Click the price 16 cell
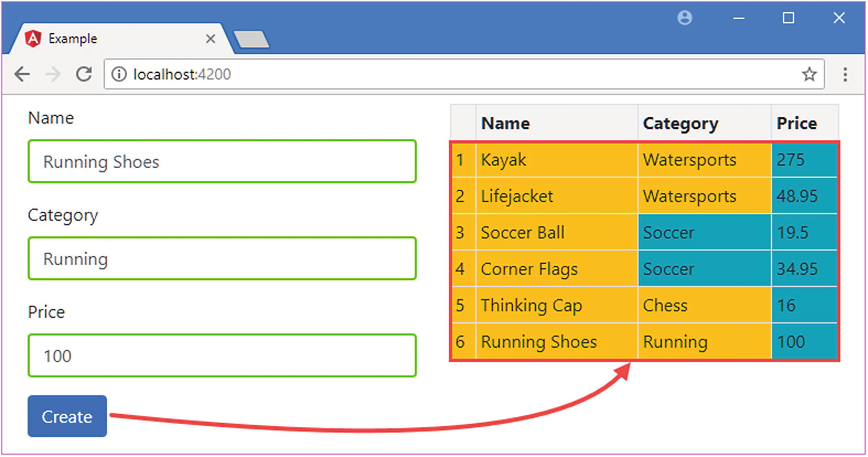The height and width of the screenshot is (457, 868). [805, 305]
